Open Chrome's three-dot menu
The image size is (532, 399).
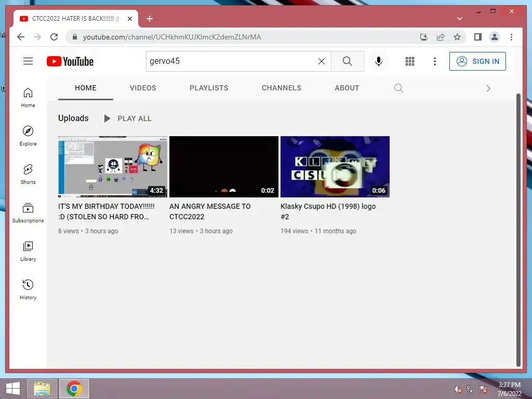tap(511, 37)
